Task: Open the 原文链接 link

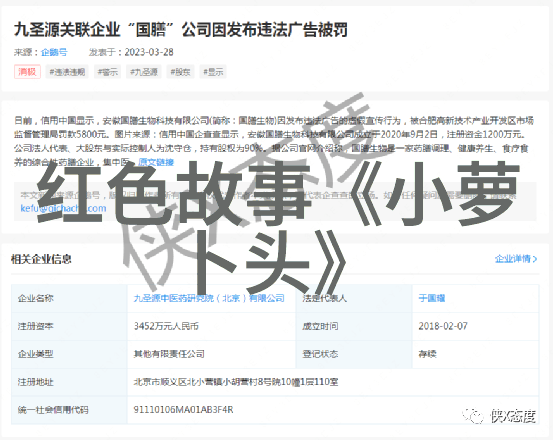Action: (156, 162)
